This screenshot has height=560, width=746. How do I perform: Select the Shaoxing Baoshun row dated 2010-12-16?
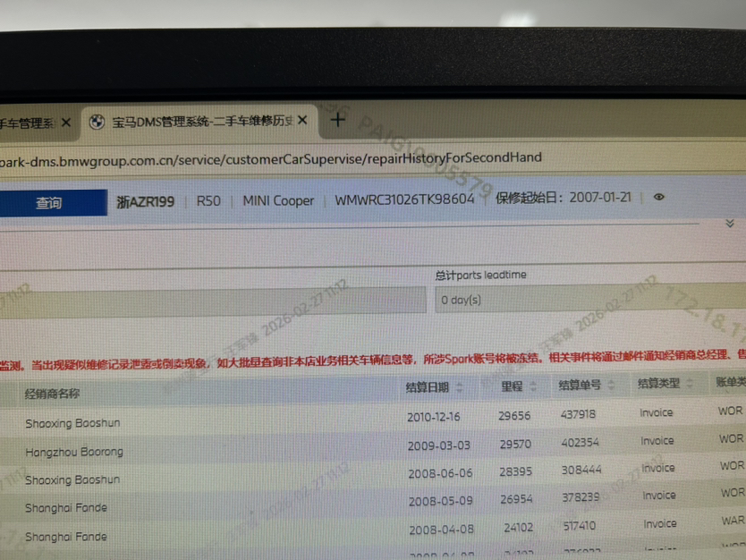(x=72, y=422)
